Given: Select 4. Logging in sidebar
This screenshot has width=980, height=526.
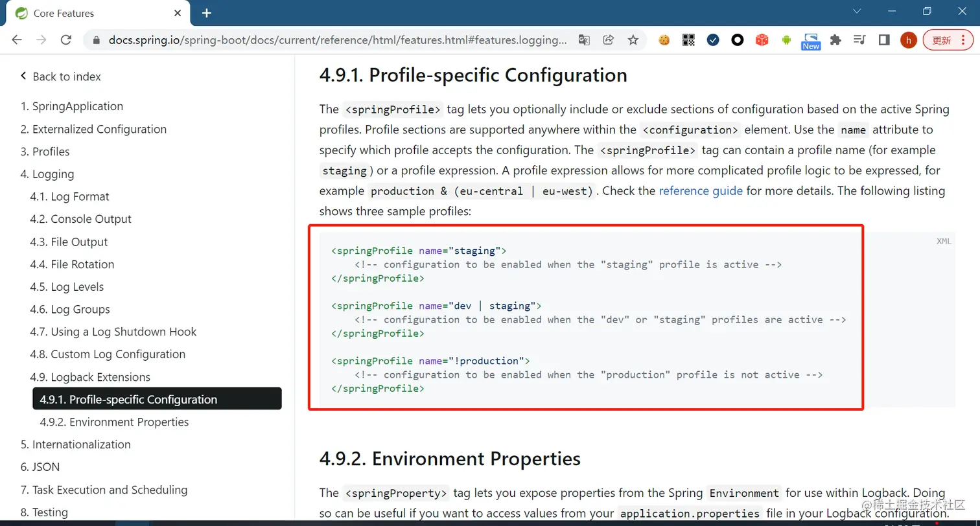Looking at the screenshot, I should 47,174.
